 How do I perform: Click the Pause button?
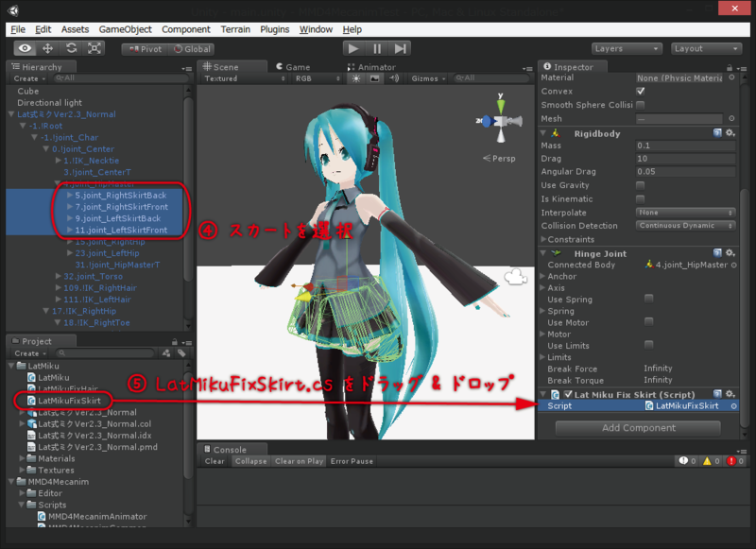tap(377, 49)
